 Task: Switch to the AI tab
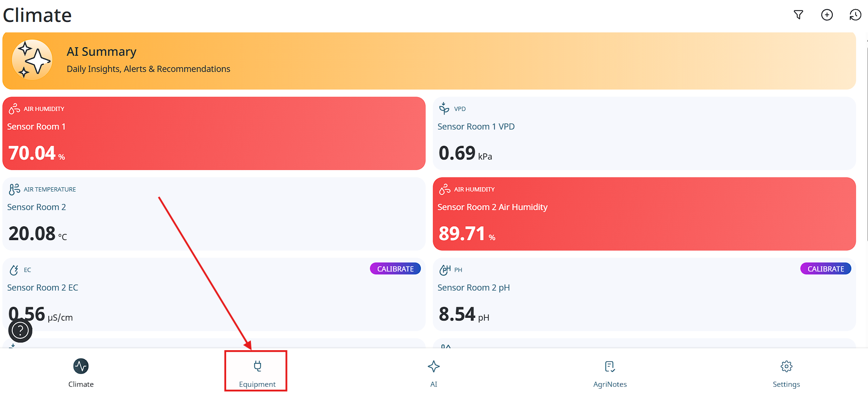coord(433,372)
